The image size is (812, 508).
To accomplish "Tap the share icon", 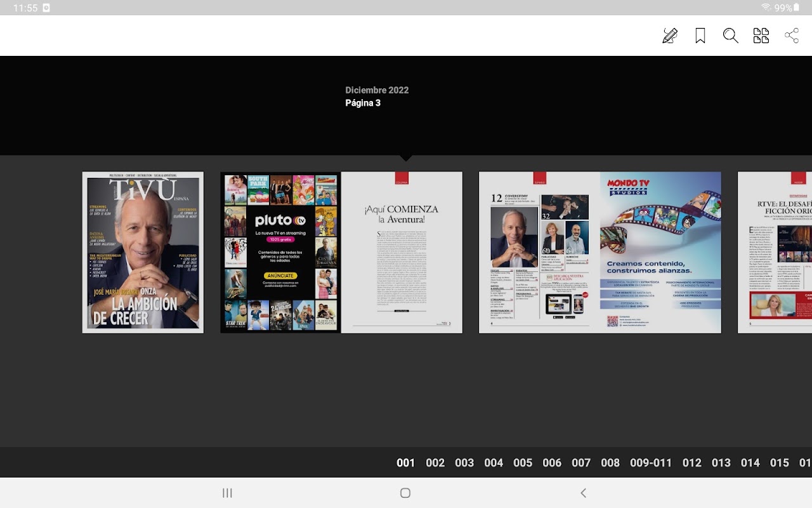I will (x=792, y=36).
